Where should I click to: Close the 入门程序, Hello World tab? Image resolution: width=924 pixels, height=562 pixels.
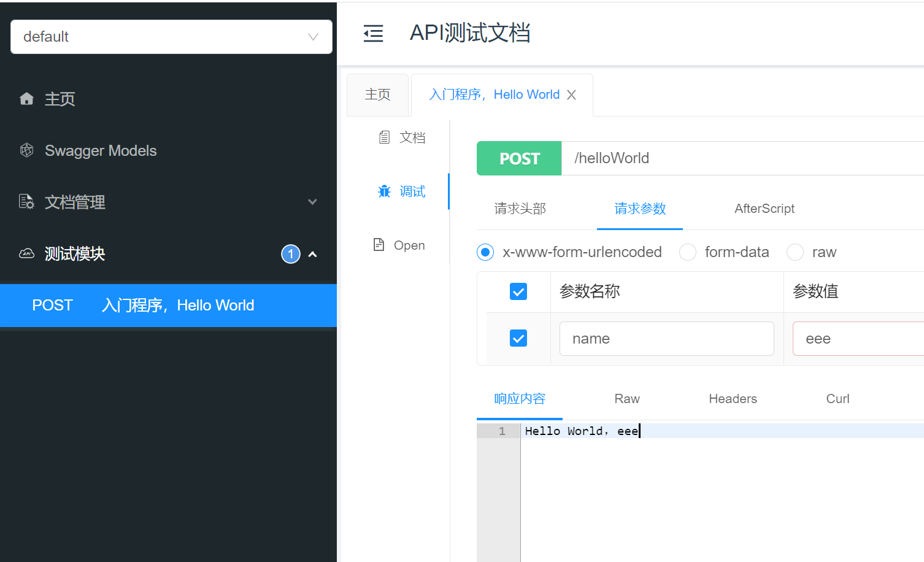point(571,95)
